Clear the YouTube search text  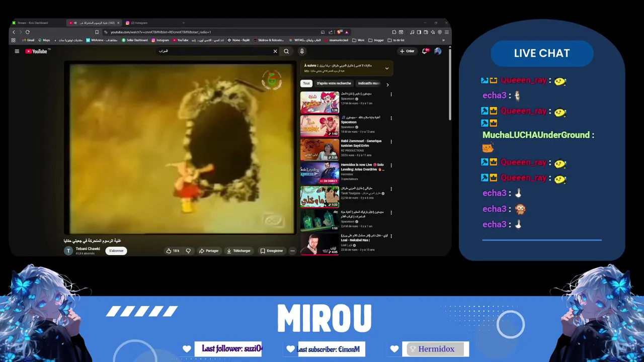click(x=275, y=51)
